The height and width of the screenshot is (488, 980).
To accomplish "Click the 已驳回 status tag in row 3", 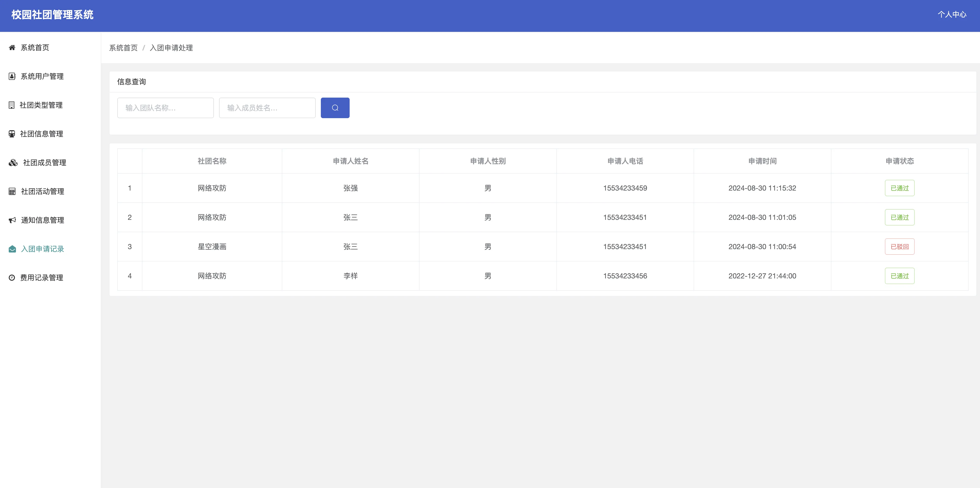I will pos(899,247).
